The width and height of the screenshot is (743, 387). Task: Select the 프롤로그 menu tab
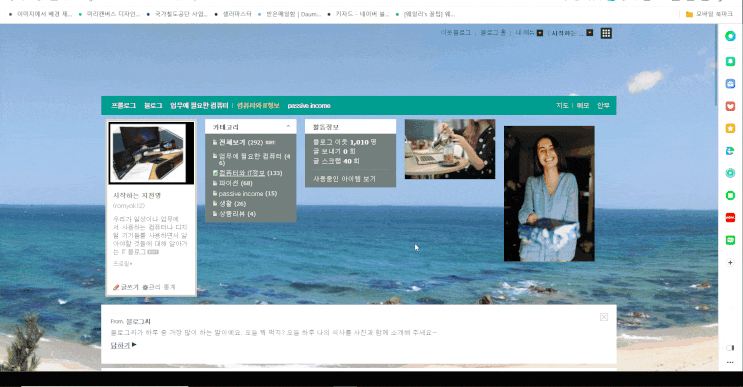[123, 106]
